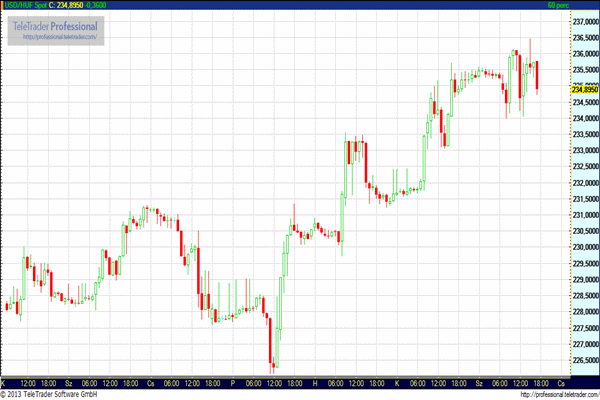This screenshot has height=400, width=600.
Task: Click the closing price value in the header bar
Action: click(73, 6)
